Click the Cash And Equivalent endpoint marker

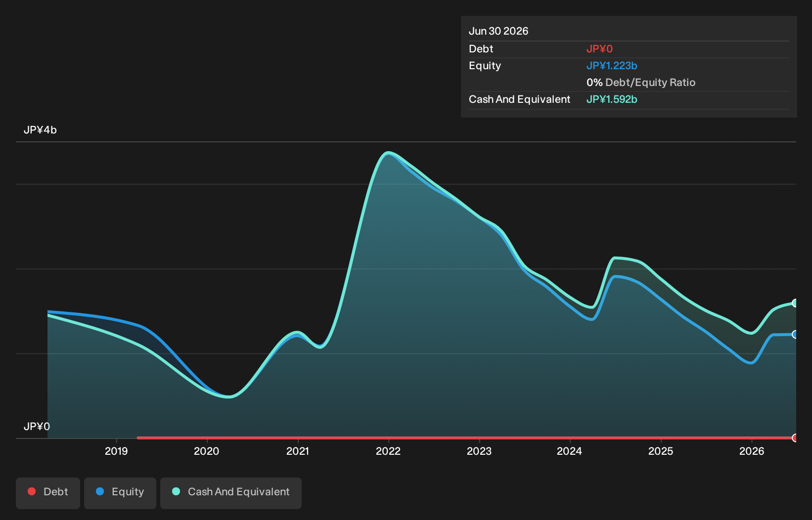[795, 303]
